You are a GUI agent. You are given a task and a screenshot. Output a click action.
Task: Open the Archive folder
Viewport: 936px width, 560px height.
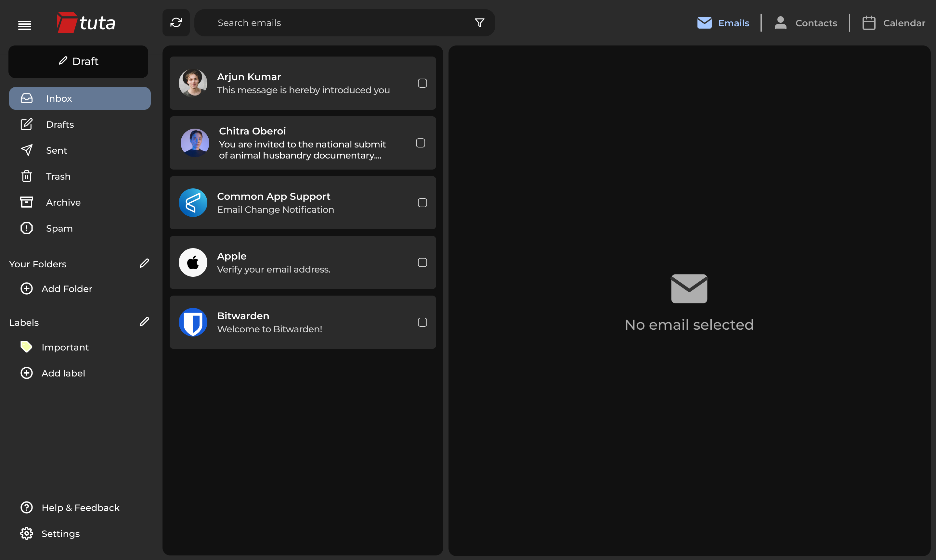(63, 202)
